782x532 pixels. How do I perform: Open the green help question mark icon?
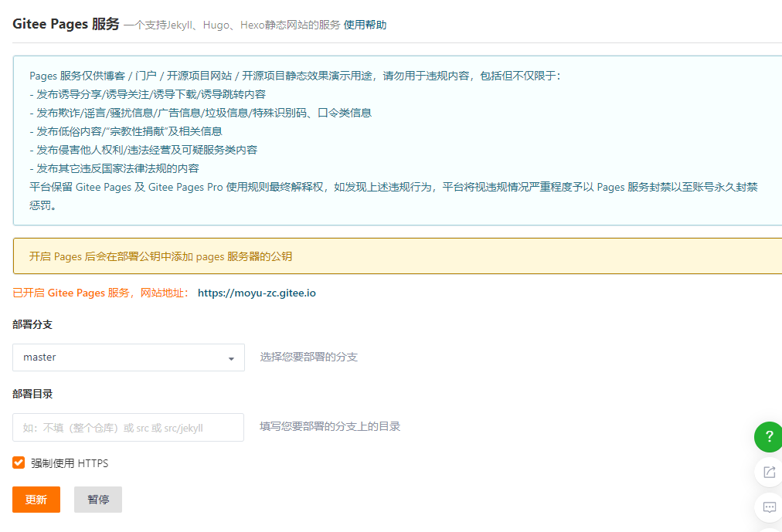click(769, 437)
